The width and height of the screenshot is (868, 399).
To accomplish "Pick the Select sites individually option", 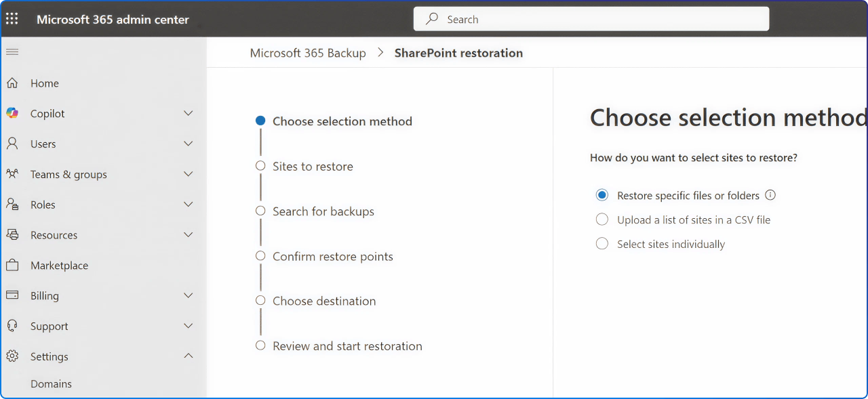I will tap(601, 244).
